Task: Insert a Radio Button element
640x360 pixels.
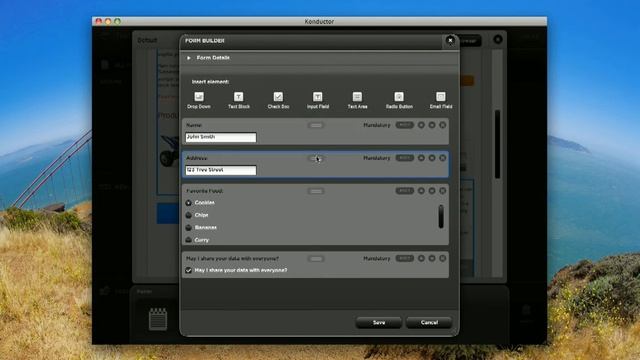Action: click(399, 100)
